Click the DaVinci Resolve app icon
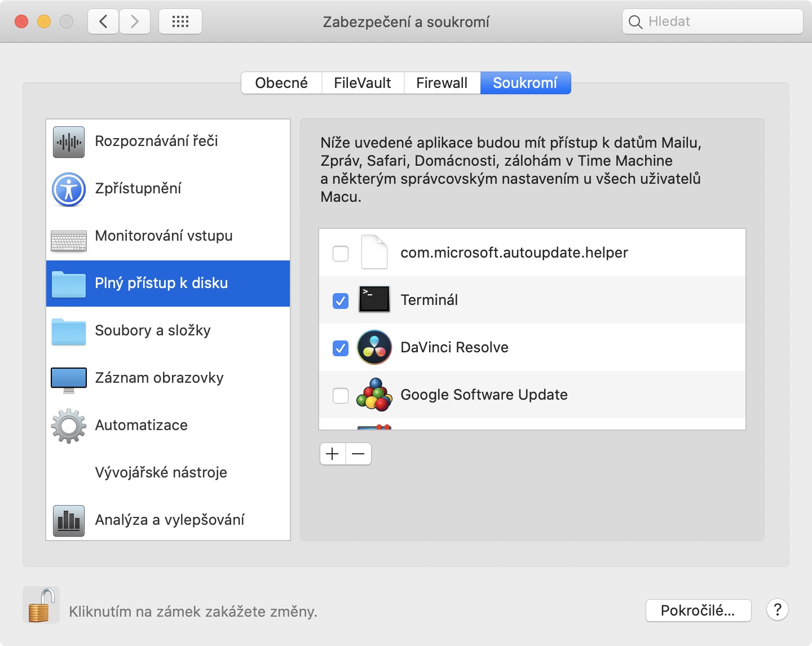 pos(374,347)
